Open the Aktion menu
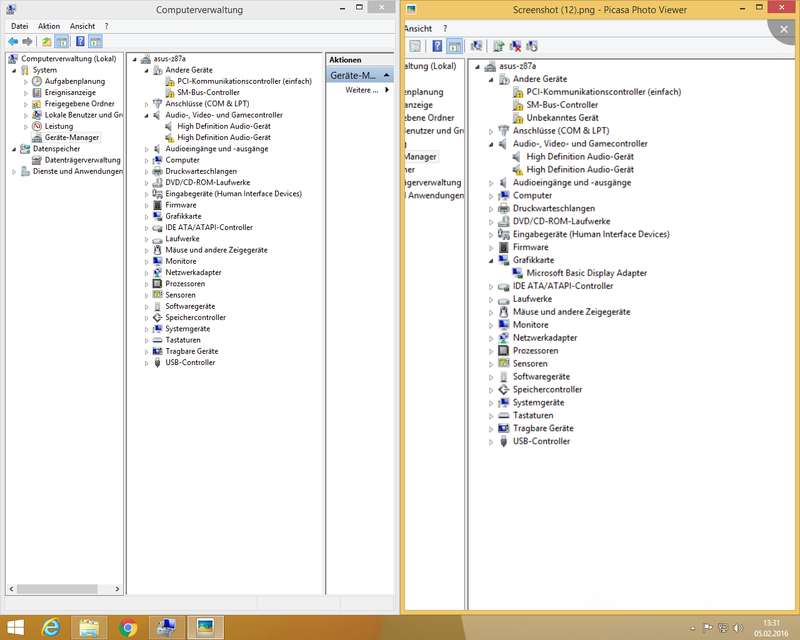The width and height of the screenshot is (800, 640). click(49, 26)
